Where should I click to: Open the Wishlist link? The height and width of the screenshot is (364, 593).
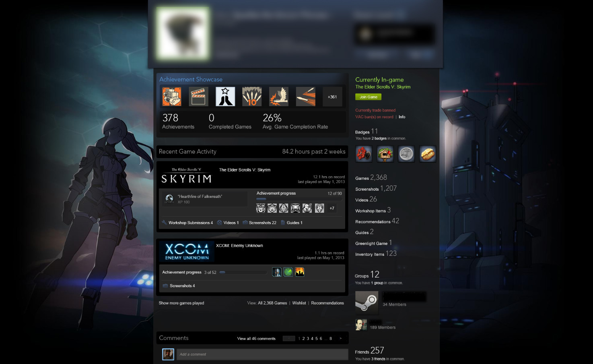coord(299,303)
